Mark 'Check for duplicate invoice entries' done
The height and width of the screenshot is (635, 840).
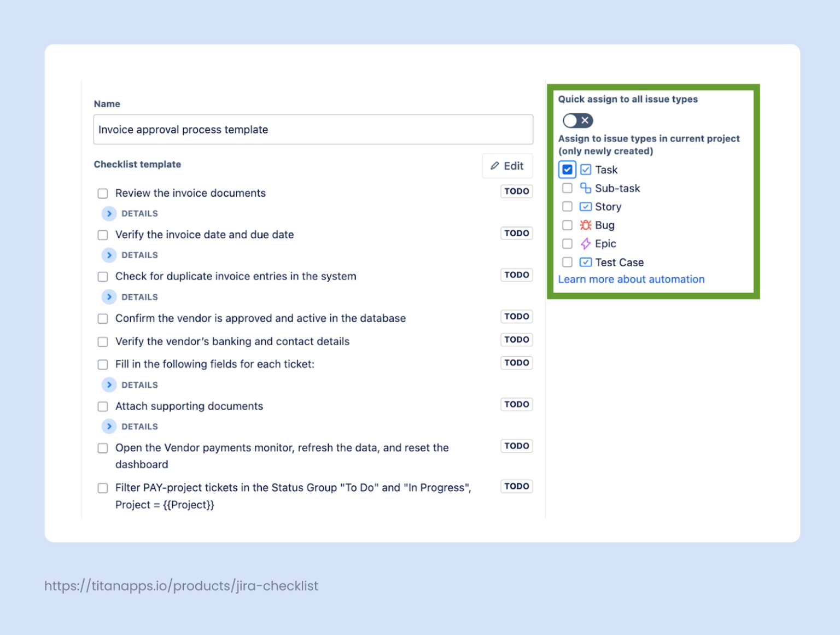coord(103,277)
